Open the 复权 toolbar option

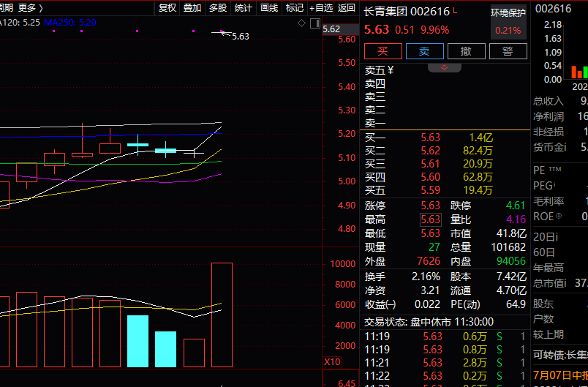click(167, 7)
